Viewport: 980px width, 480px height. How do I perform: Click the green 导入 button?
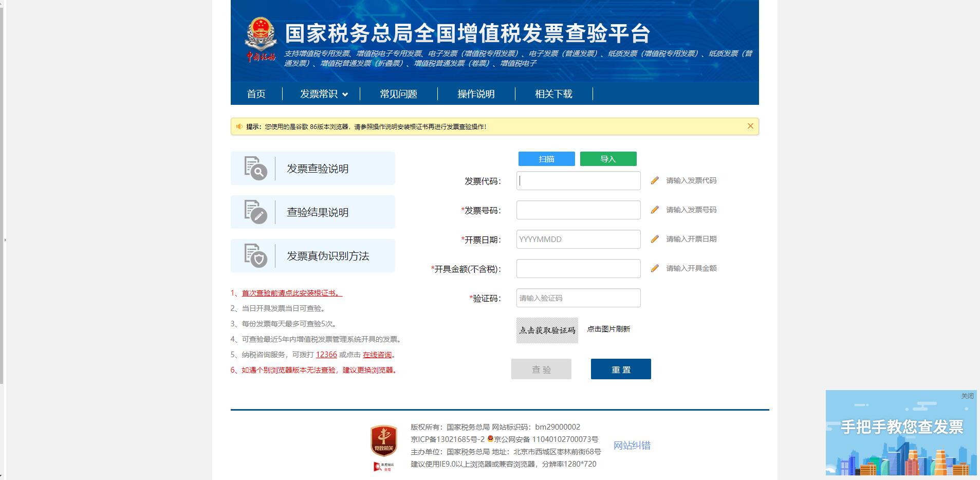tap(608, 159)
